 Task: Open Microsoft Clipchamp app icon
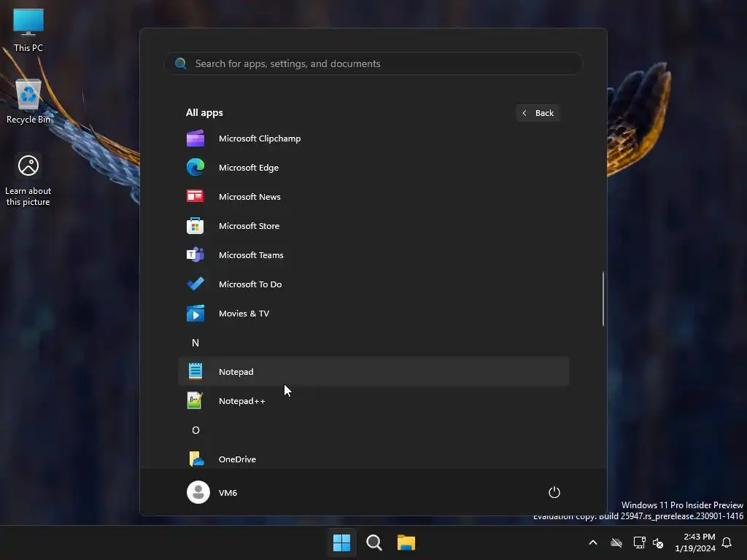click(196, 139)
